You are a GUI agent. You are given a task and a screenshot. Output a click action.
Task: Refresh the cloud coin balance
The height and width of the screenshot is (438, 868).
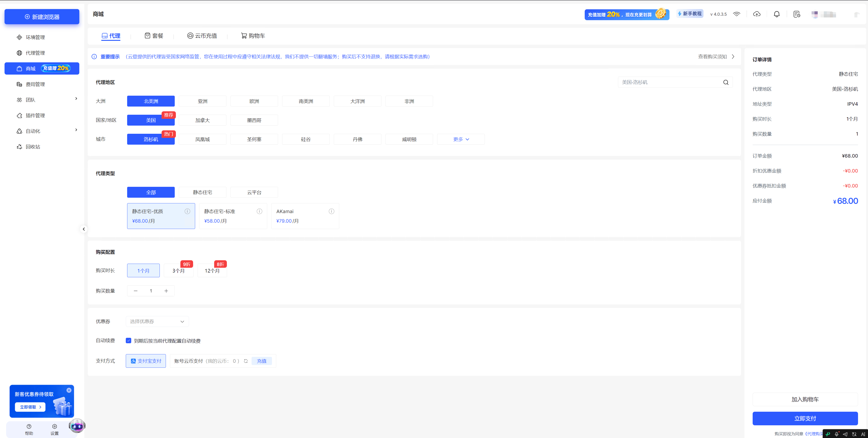246,361
